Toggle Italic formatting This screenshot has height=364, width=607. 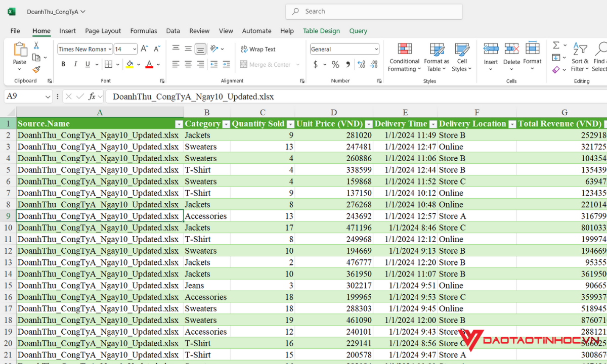click(x=75, y=64)
